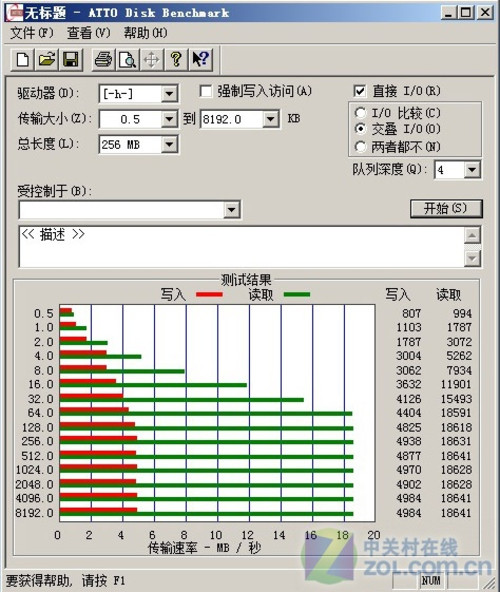Save results with the floppy disk icon
The image size is (500, 592).
pyautogui.click(x=71, y=60)
